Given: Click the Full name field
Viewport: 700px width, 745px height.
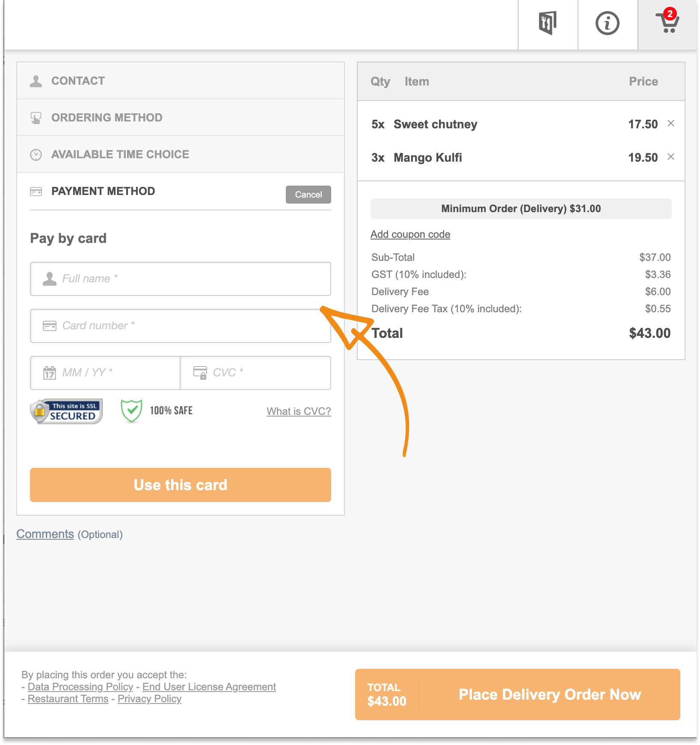Looking at the screenshot, I should pos(181,279).
